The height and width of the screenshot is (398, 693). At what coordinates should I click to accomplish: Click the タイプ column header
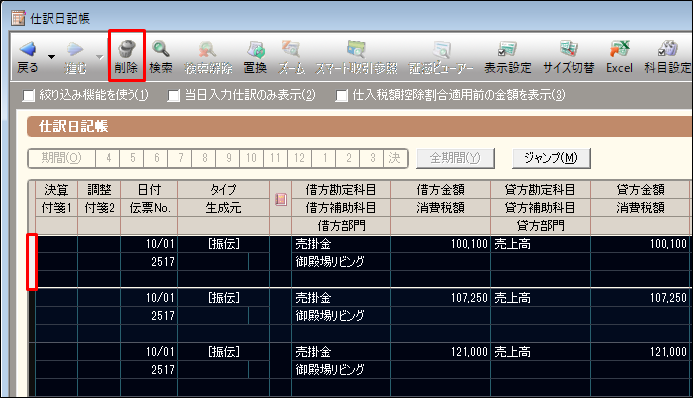[x=223, y=190]
